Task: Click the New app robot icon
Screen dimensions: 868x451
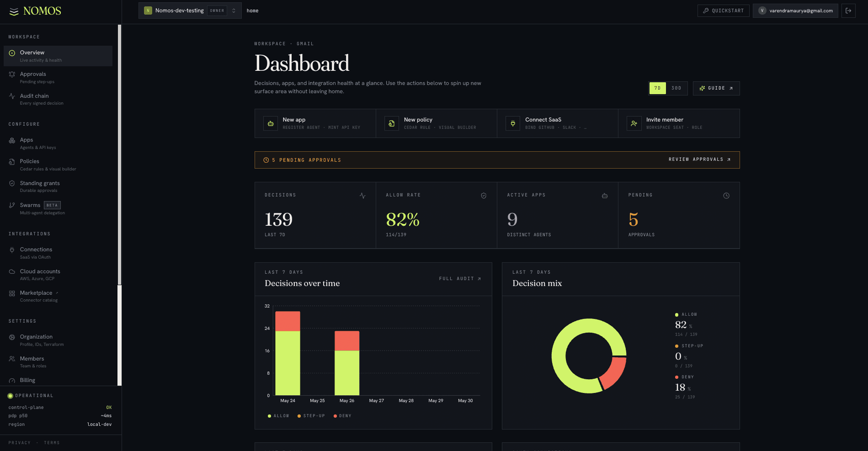Action: point(271,123)
